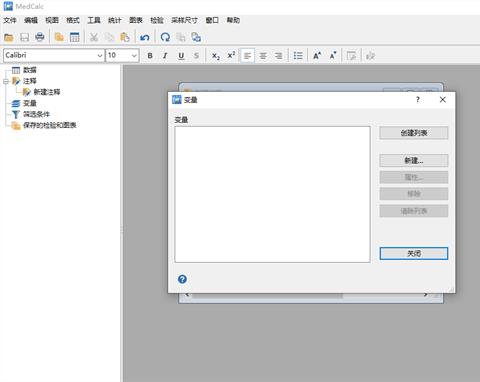Open the 窗口 menu
This screenshot has height=382, width=480.
[212, 20]
